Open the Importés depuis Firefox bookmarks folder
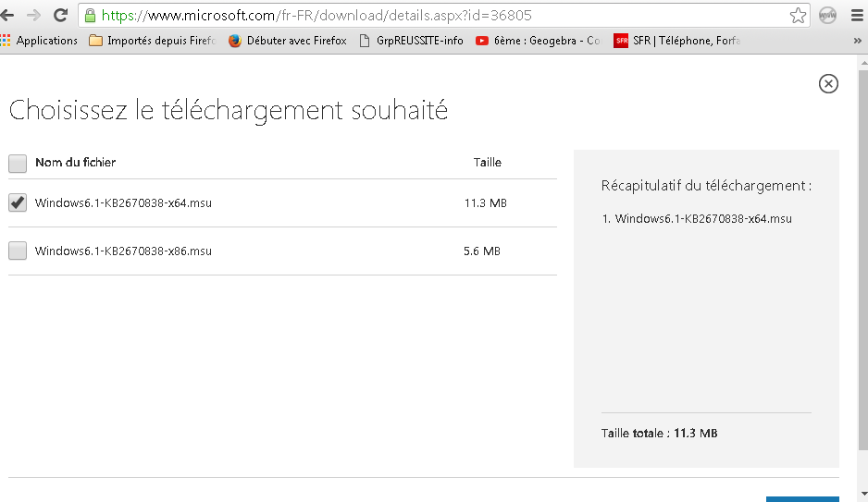 (x=151, y=41)
